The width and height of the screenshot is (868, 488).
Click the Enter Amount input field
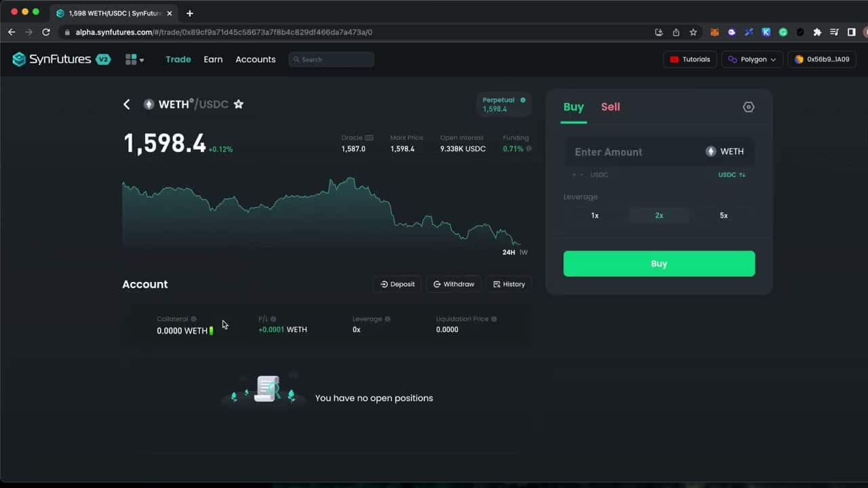click(x=631, y=152)
